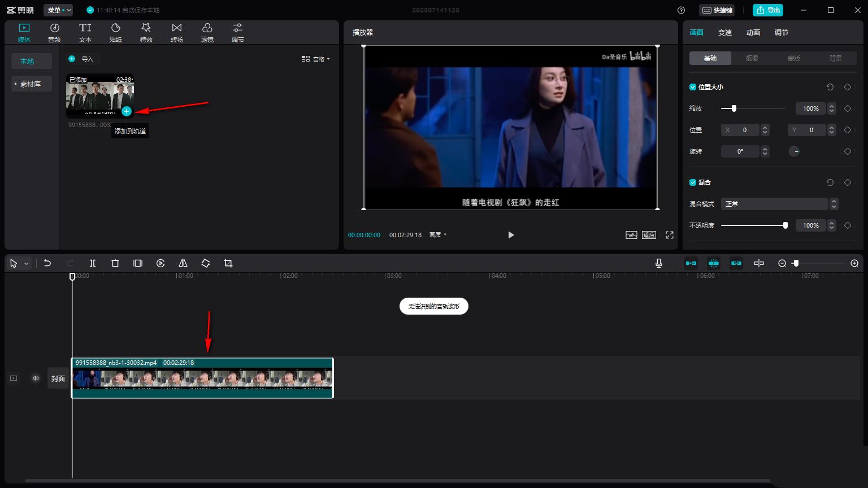Select the 蒙版 mask sub-tab
Image resolution: width=868 pixels, height=488 pixels.
point(794,58)
